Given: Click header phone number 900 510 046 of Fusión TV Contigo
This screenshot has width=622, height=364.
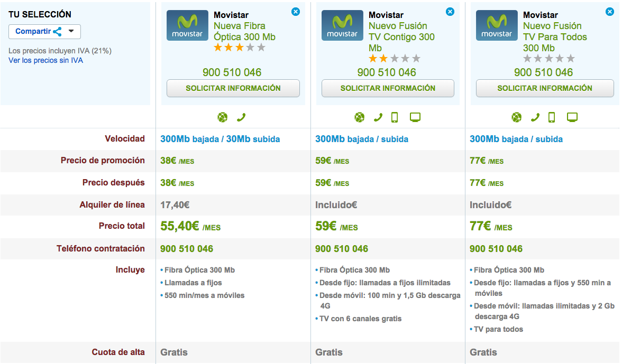Looking at the screenshot, I should (387, 72).
